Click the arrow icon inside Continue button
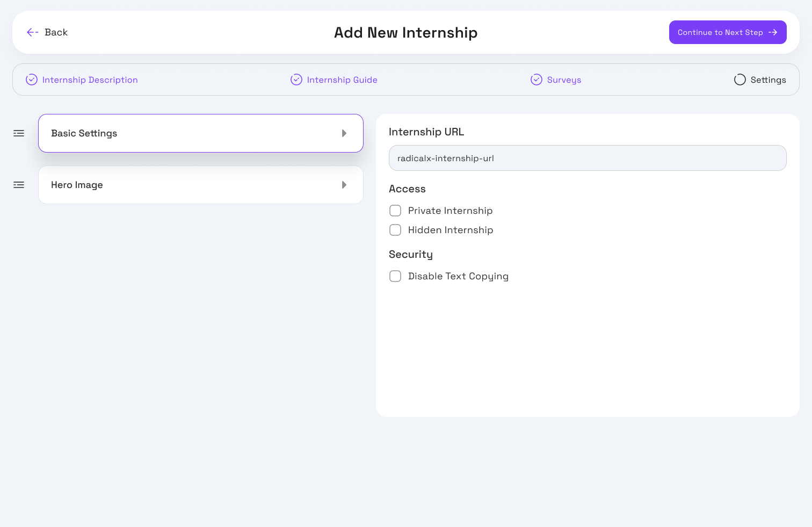The image size is (812, 527). click(x=773, y=32)
